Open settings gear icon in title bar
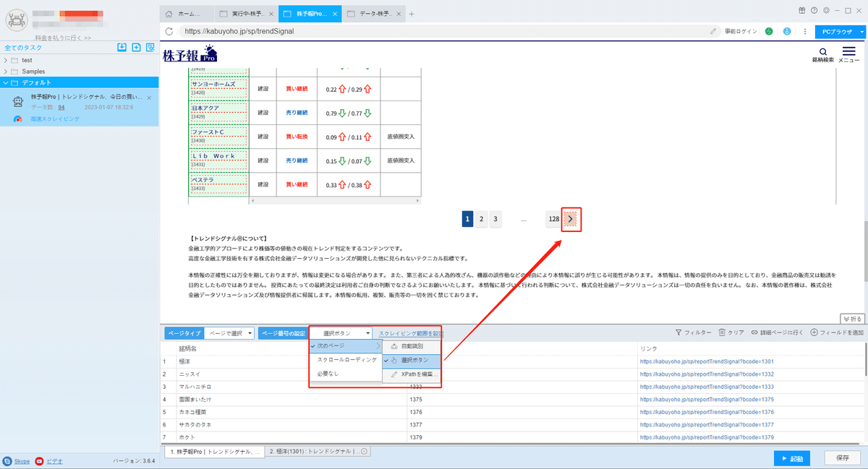The width and height of the screenshot is (868, 469). (826, 11)
